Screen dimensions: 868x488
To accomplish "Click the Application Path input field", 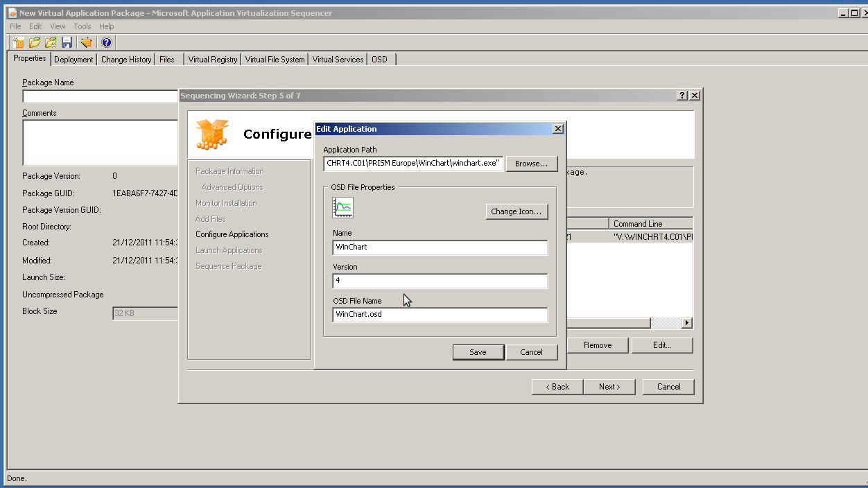I will [413, 164].
